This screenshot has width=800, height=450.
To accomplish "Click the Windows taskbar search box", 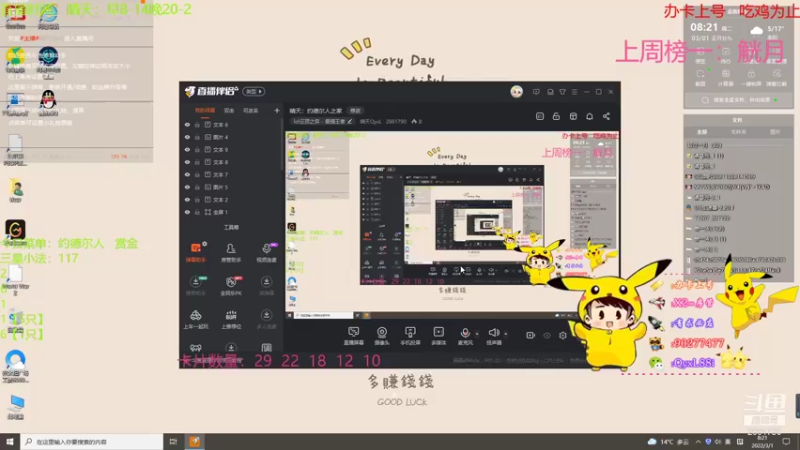I will (91, 441).
